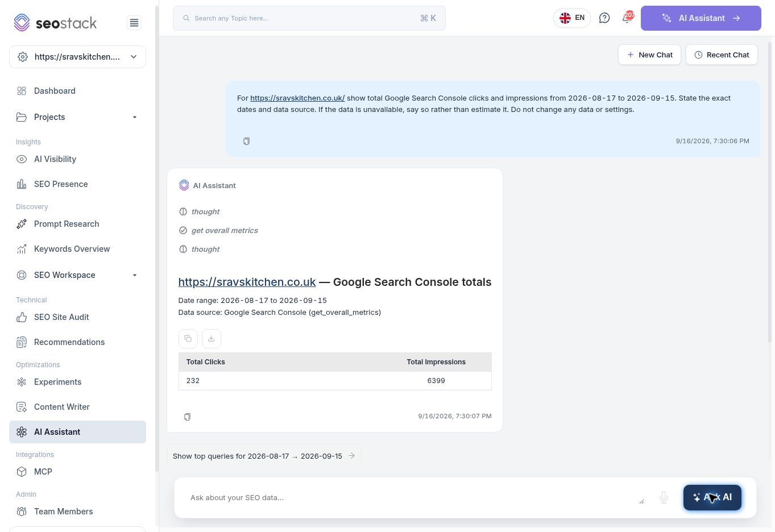Screen dimensions: 775x532
Task: Click the Keywords Overview chart icon
Action: tap(22, 249)
